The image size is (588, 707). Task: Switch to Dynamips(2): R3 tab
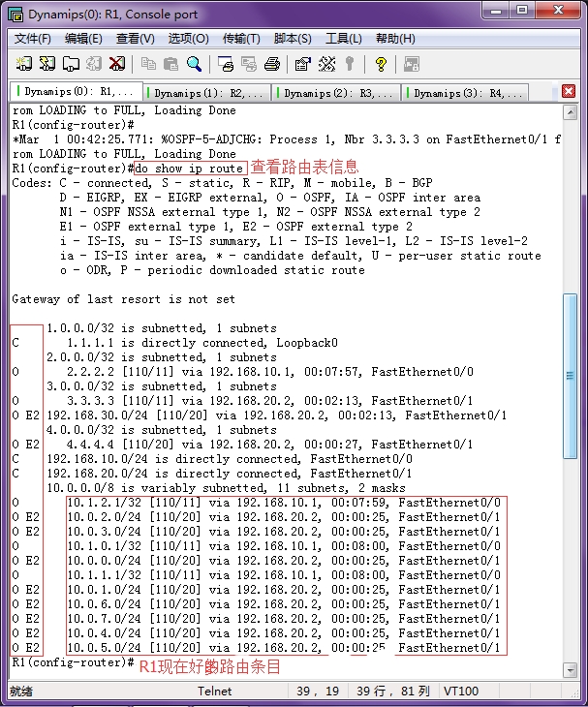click(x=337, y=93)
